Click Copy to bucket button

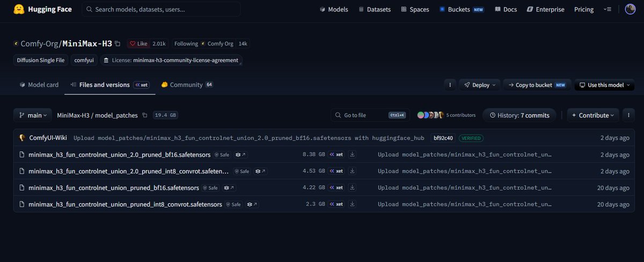[x=536, y=85]
